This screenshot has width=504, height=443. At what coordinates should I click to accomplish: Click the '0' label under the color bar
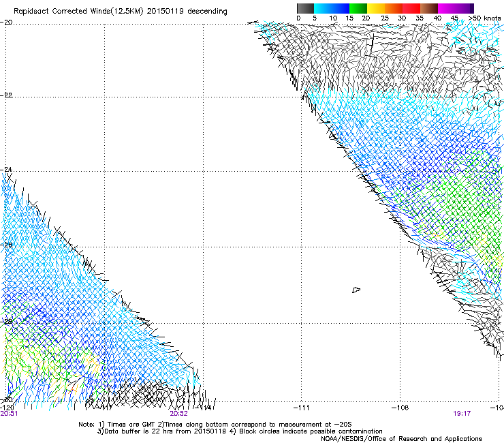298,18
